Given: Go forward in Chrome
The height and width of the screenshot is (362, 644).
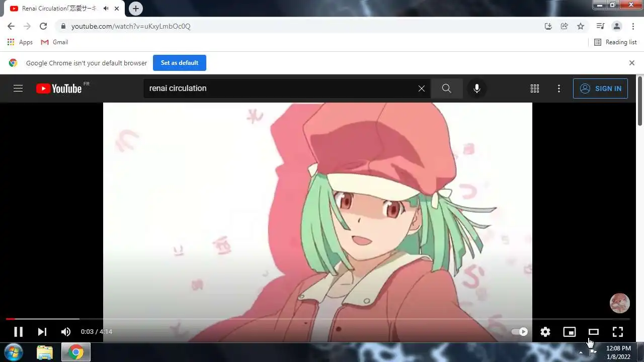Looking at the screenshot, I should pyautogui.click(x=27, y=26).
